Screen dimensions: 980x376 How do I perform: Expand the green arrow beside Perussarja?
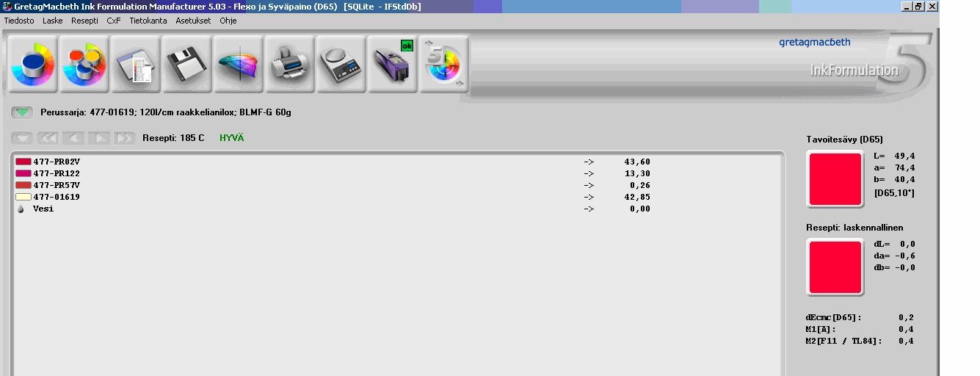(23, 112)
